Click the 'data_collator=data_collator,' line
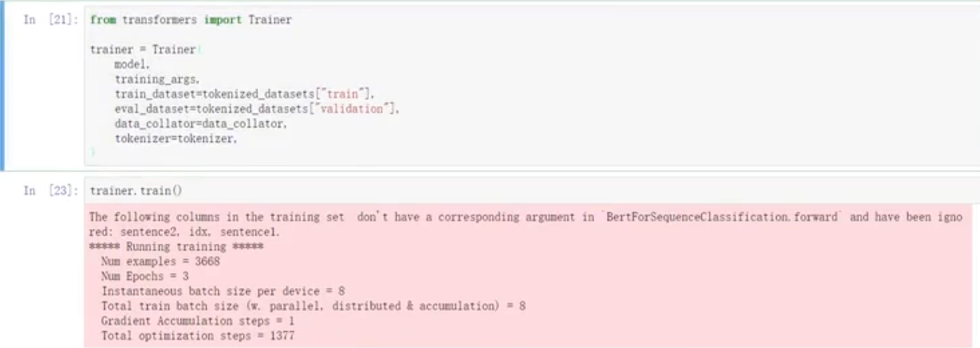The height and width of the screenshot is (348, 980). pyautogui.click(x=200, y=124)
